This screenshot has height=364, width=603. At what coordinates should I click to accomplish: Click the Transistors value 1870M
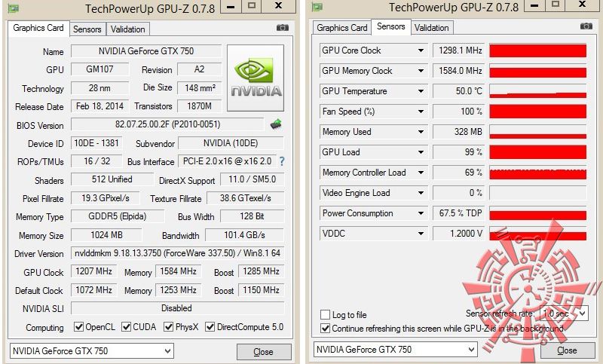pos(199,106)
